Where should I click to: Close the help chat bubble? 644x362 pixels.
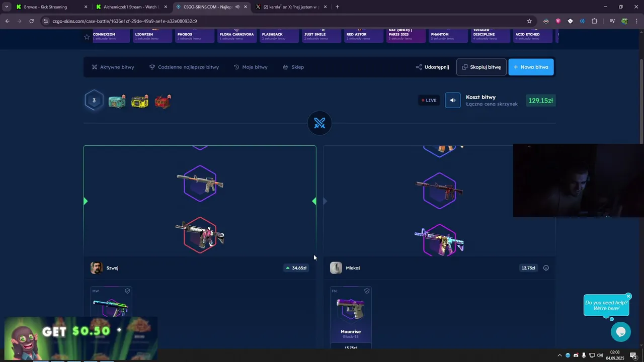628,296
